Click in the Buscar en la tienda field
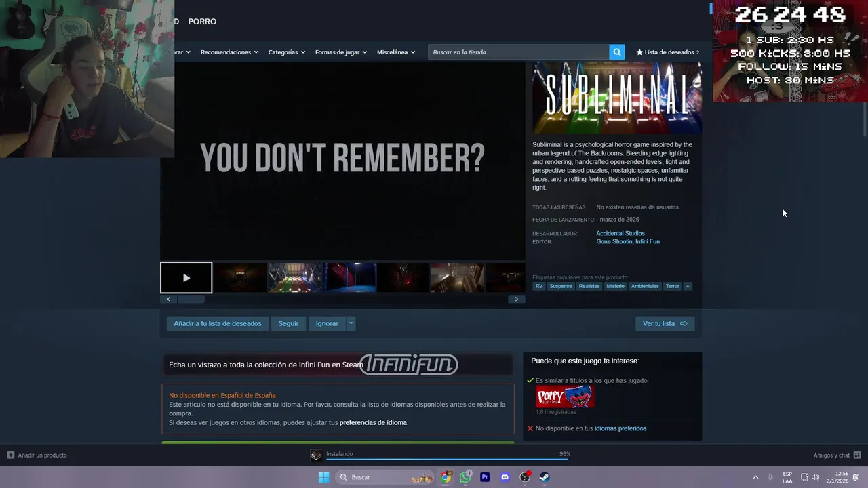This screenshot has height=488, width=868. click(x=519, y=52)
